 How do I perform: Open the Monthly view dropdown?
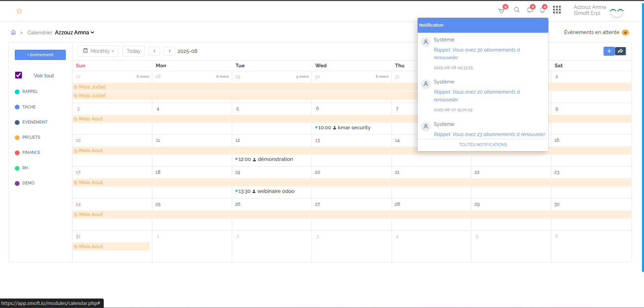click(98, 51)
